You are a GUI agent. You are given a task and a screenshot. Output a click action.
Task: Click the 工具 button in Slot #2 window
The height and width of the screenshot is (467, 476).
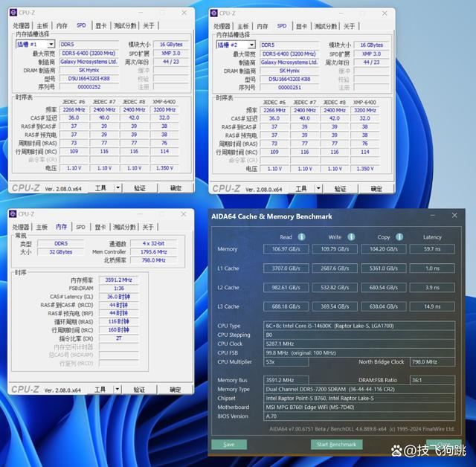point(300,188)
